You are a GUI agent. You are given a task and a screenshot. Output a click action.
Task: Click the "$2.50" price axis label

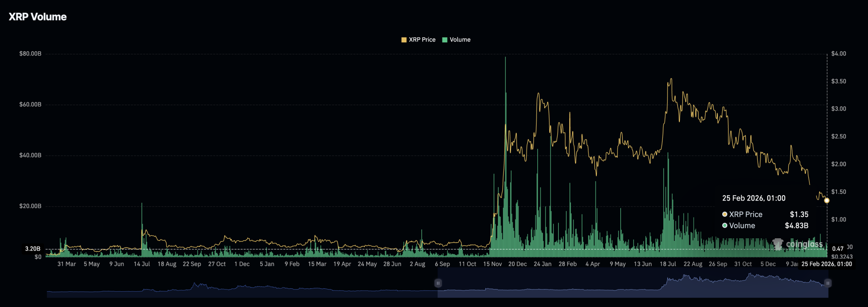click(838, 137)
